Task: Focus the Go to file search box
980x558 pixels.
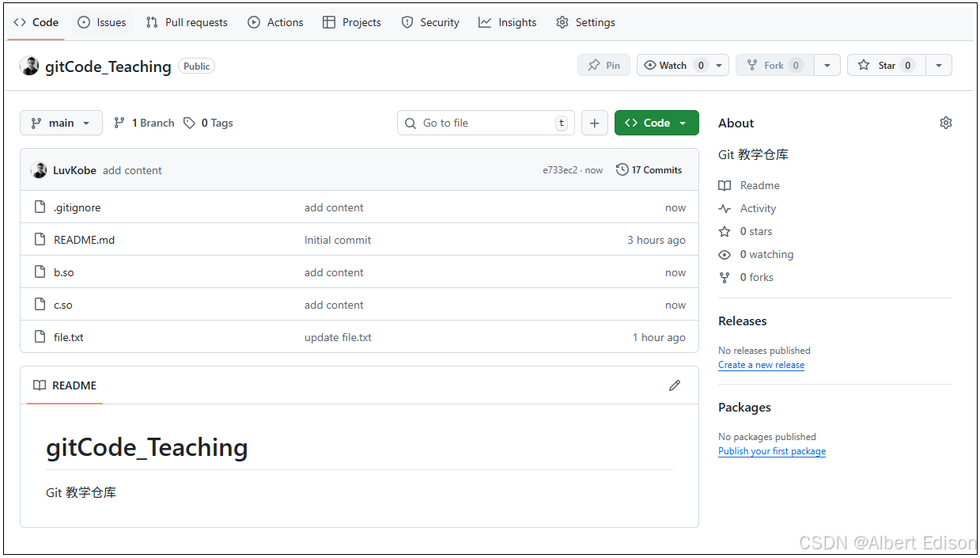Action: pos(486,123)
